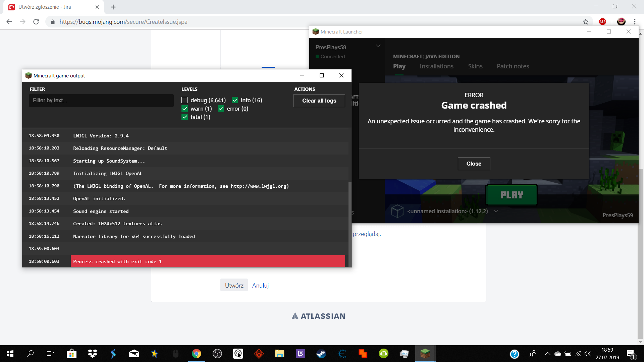Uncheck the info log level
Viewport: 644px width, 362px height.
(235, 100)
